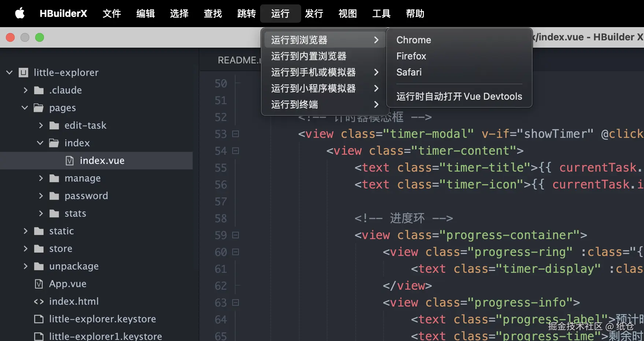The height and width of the screenshot is (341, 644).
Task: Open the 编辑 menu
Action: point(145,14)
